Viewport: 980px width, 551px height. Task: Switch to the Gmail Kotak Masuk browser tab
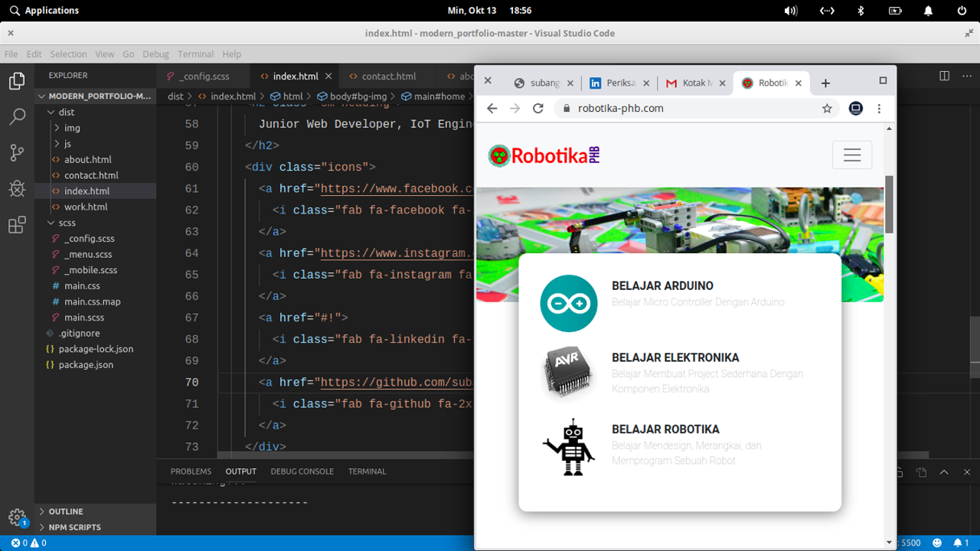(x=695, y=83)
